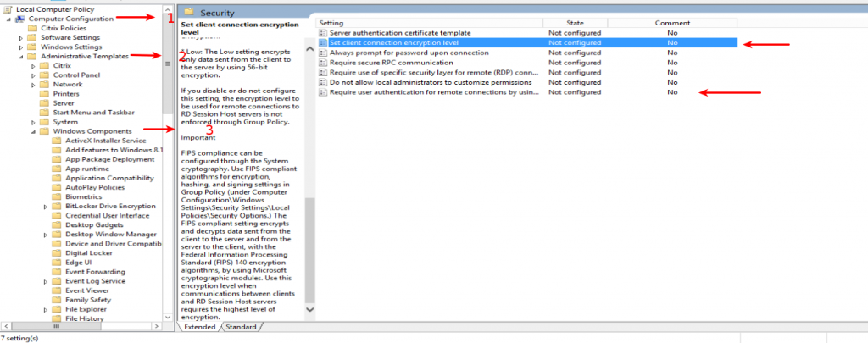The width and height of the screenshot is (868, 343).
Task: Expand the Software Settings node
Action: tap(21, 38)
